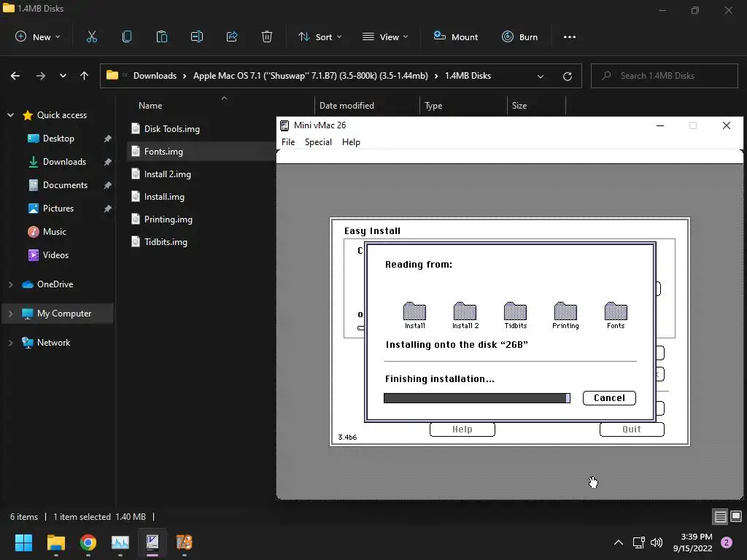Click the Mini vMac taskbar icon
The height and width of the screenshot is (560, 747).
[x=152, y=542]
